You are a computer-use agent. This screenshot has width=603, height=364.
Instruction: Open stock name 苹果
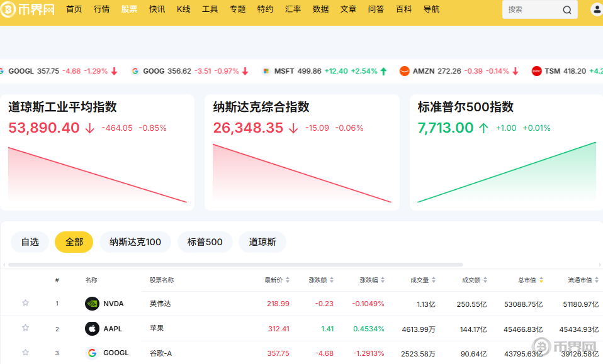click(x=157, y=328)
